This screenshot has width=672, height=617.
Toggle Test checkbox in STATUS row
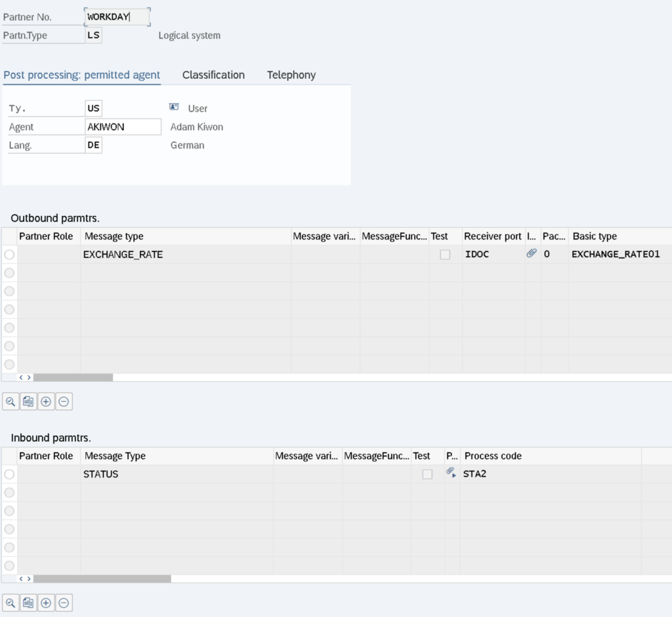click(x=427, y=474)
